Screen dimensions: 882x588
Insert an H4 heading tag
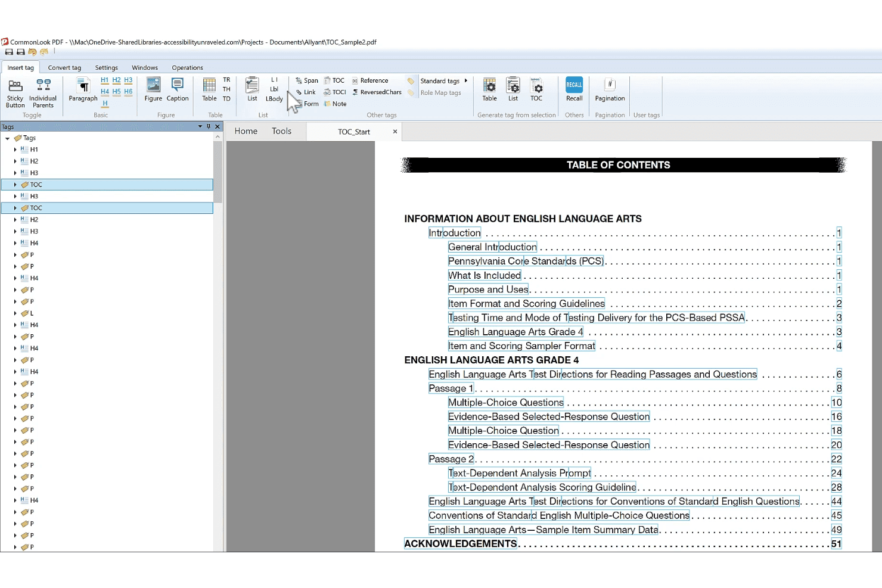click(105, 91)
